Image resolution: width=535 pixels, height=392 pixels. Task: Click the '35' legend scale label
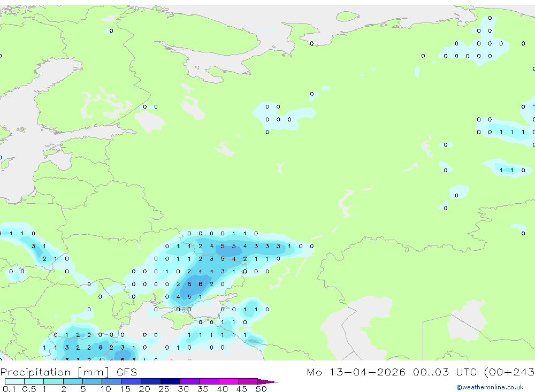203,389
